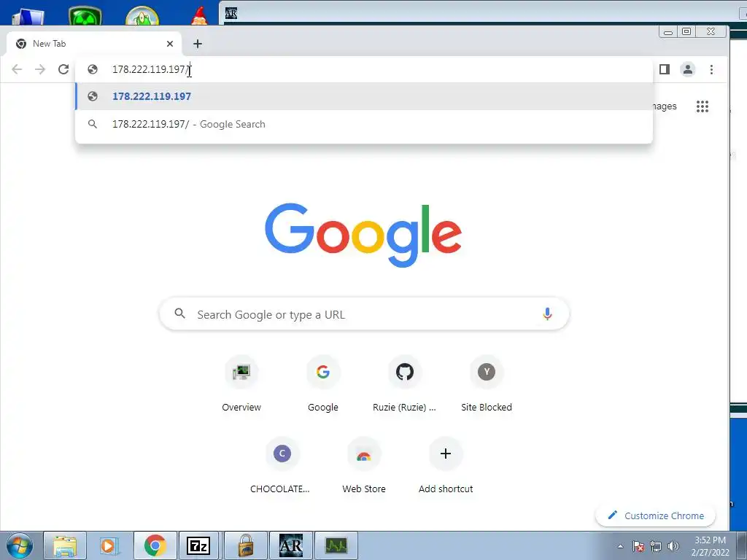This screenshot has width=747, height=560.
Task: Click the network tray icon
Action: (656, 546)
